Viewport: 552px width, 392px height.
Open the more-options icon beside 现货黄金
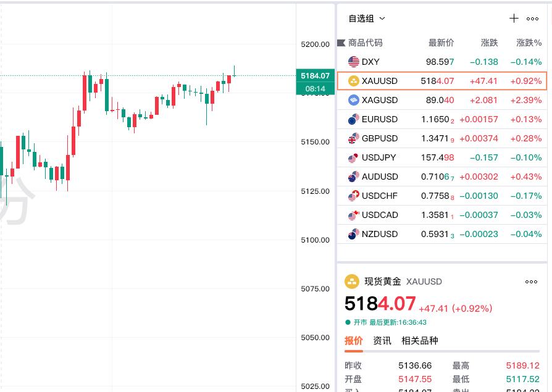pyautogui.click(x=531, y=282)
